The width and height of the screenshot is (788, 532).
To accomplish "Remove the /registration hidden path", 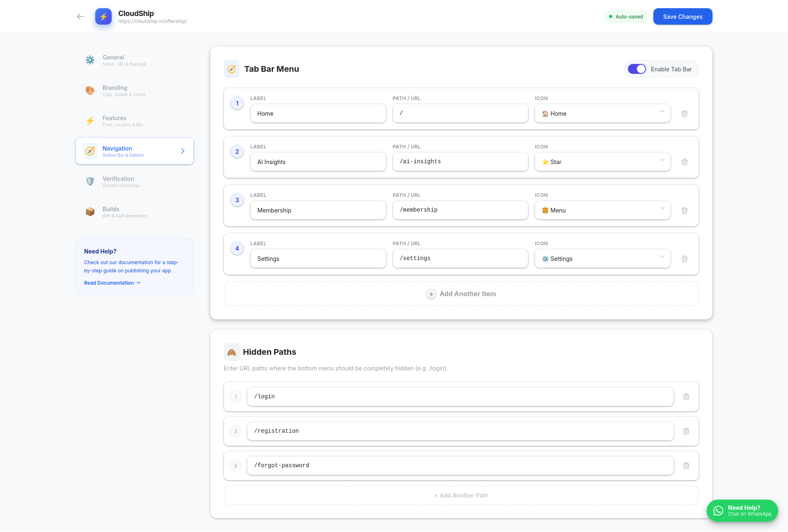I will click(x=686, y=431).
